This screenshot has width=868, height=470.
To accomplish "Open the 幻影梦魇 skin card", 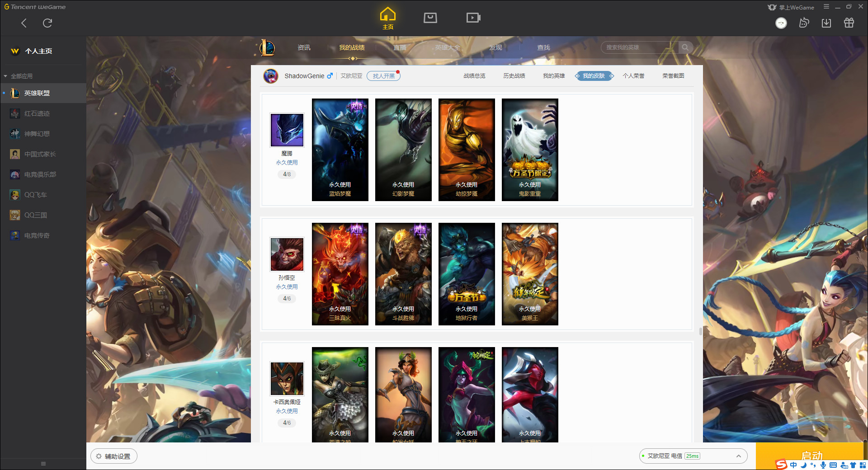I will click(403, 150).
